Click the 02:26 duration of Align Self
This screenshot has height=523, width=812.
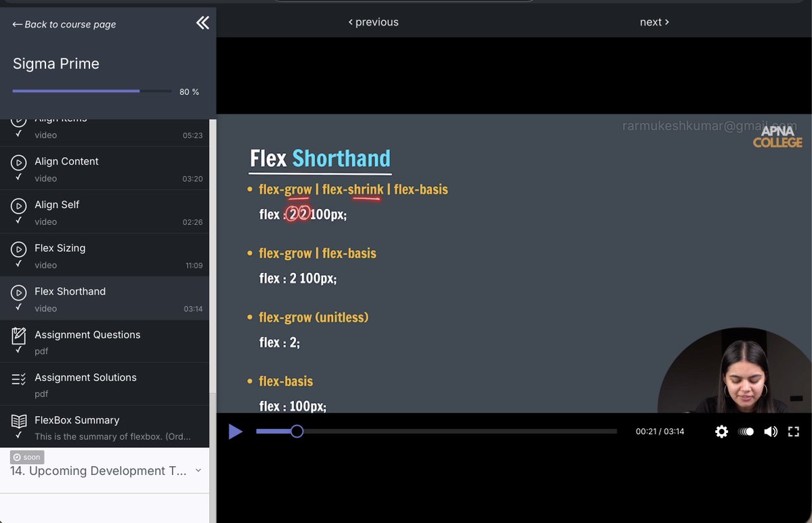(x=192, y=222)
